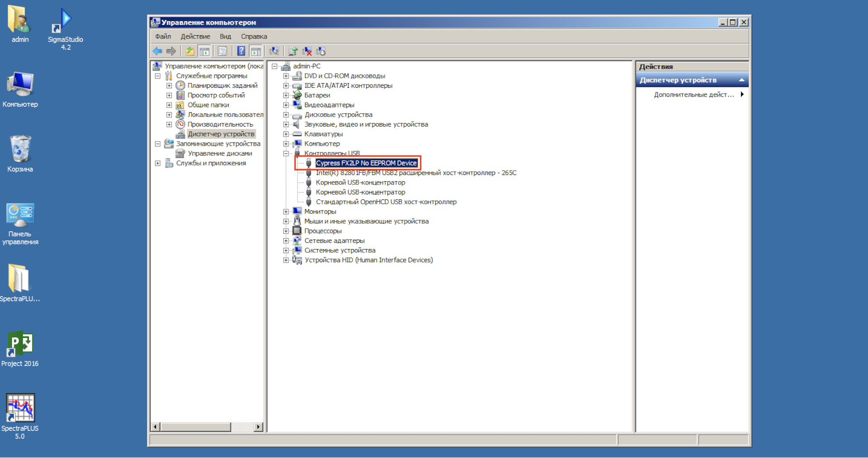
Task: Expand Планировщик заданий in left tree
Action: (x=169, y=85)
